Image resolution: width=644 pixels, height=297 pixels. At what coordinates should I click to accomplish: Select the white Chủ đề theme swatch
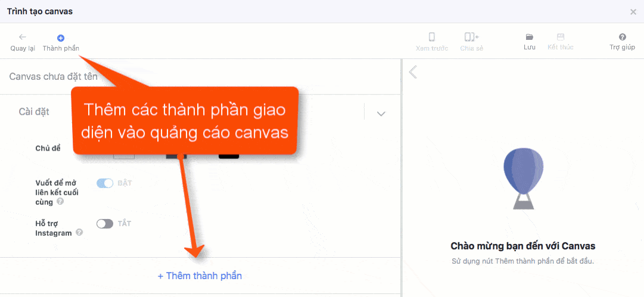point(124,157)
